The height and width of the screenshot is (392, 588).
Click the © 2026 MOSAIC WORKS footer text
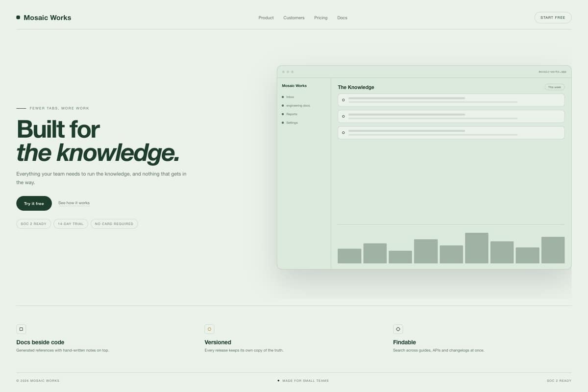pyautogui.click(x=38, y=381)
